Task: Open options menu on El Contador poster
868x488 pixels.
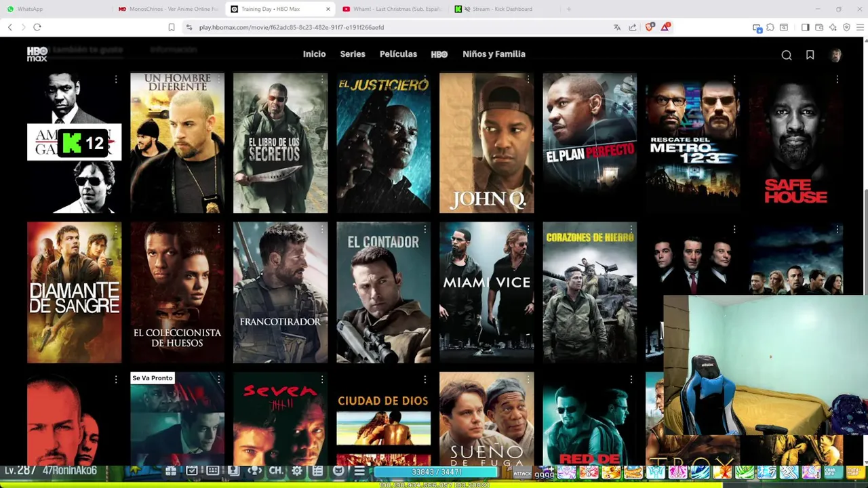Action: tap(425, 230)
